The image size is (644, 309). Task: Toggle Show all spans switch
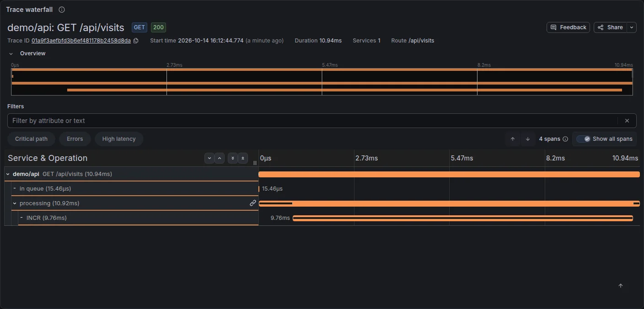583,139
